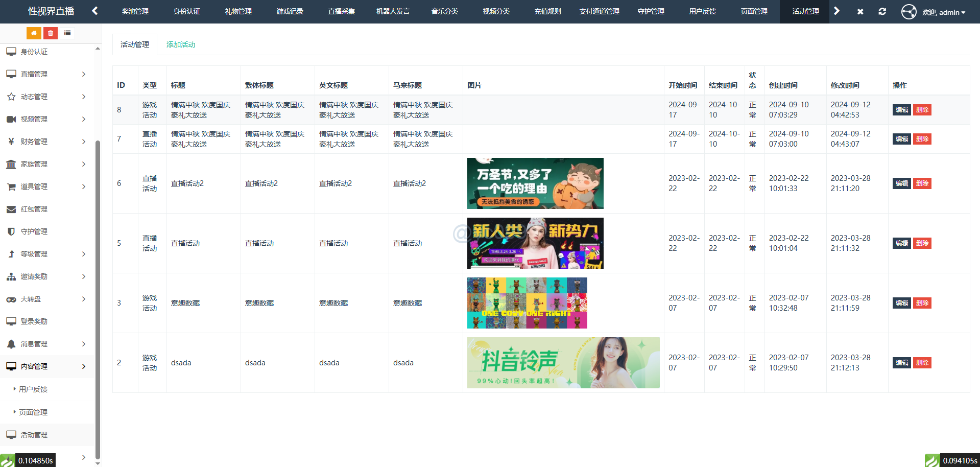The width and height of the screenshot is (980, 467).
Task: Select 红包管理 in the sidebar
Action: [34, 209]
